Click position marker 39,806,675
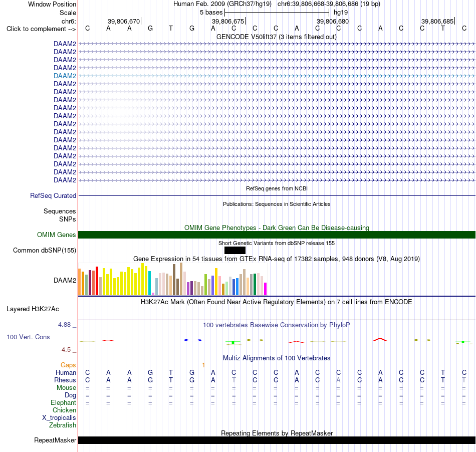Viewport: 476px width, 452px height. (228, 21)
